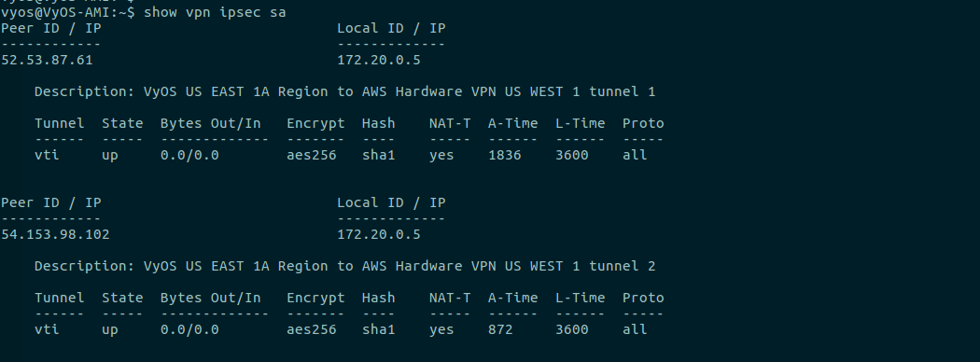Screen dimensions: 980x362
Task: Click the first Local IP 172.20.0.5
Action: tap(379, 60)
